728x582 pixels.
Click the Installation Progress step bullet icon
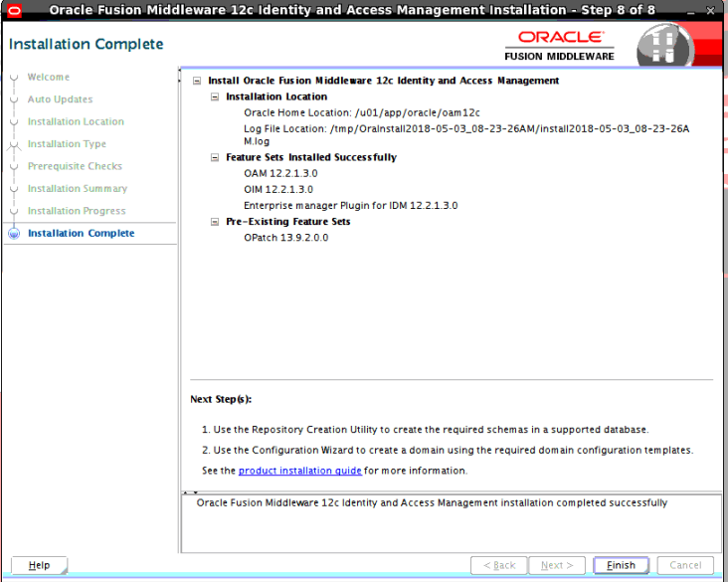pos(14,211)
